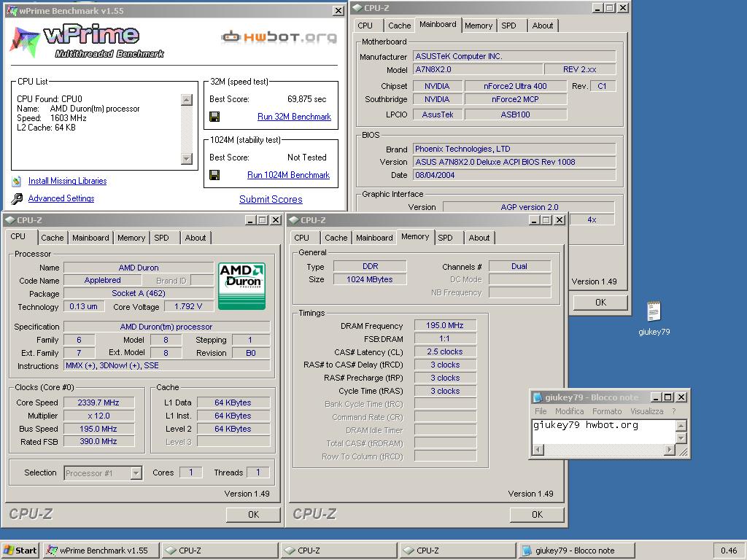Viewport: 747px width, 560px height.
Task: Open the giukey79 desktop text file icon
Action: click(654, 312)
